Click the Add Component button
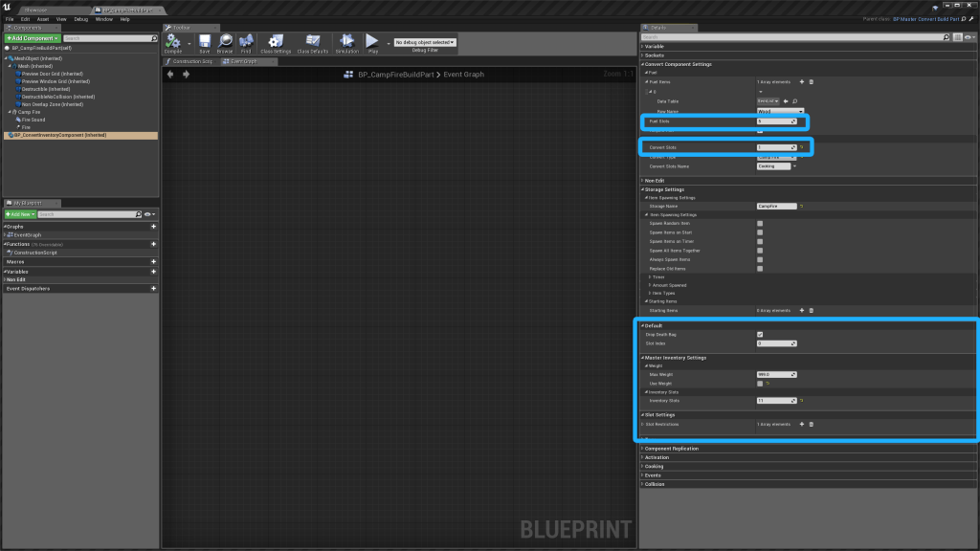The height and width of the screenshot is (551, 980). 33,38
